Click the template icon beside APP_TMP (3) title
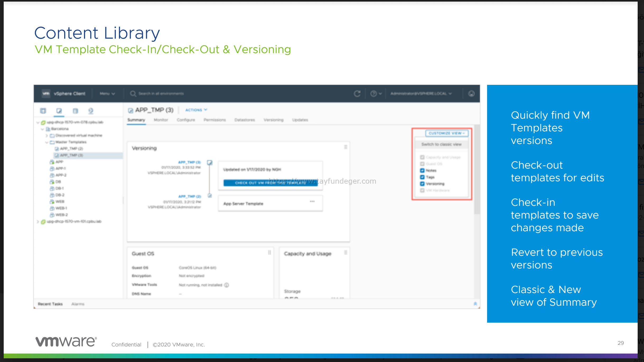The height and width of the screenshot is (362, 644). [x=130, y=110]
